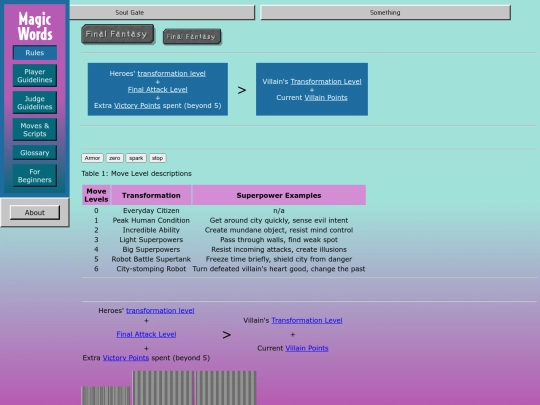Select the 'Everyday Citizen' table cell

151,210
